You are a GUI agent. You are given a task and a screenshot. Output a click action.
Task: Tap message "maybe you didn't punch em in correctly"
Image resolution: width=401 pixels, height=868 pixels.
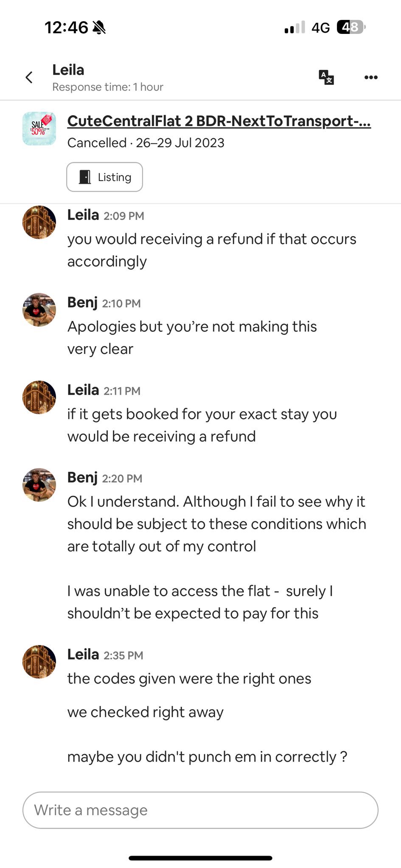pyautogui.click(x=207, y=757)
